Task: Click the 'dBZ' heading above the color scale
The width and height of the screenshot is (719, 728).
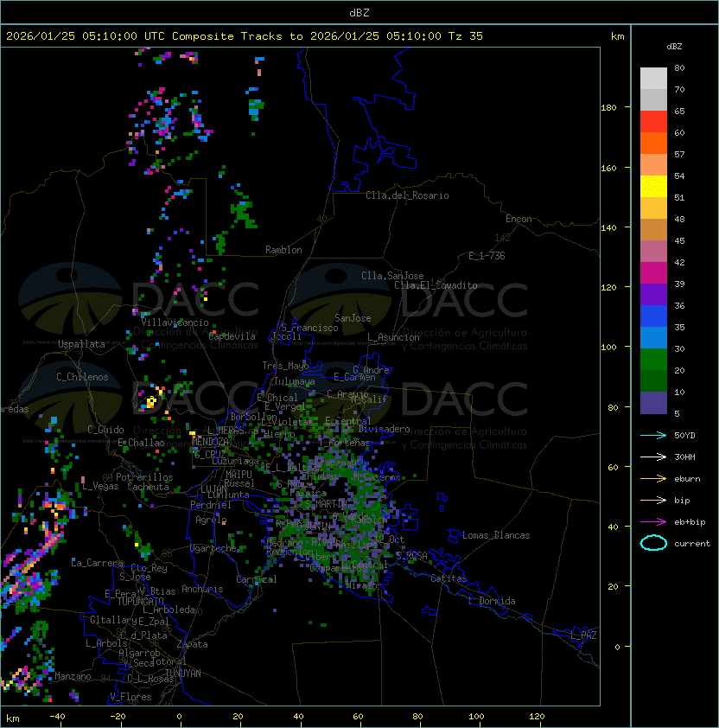Action: (x=674, y=47)
